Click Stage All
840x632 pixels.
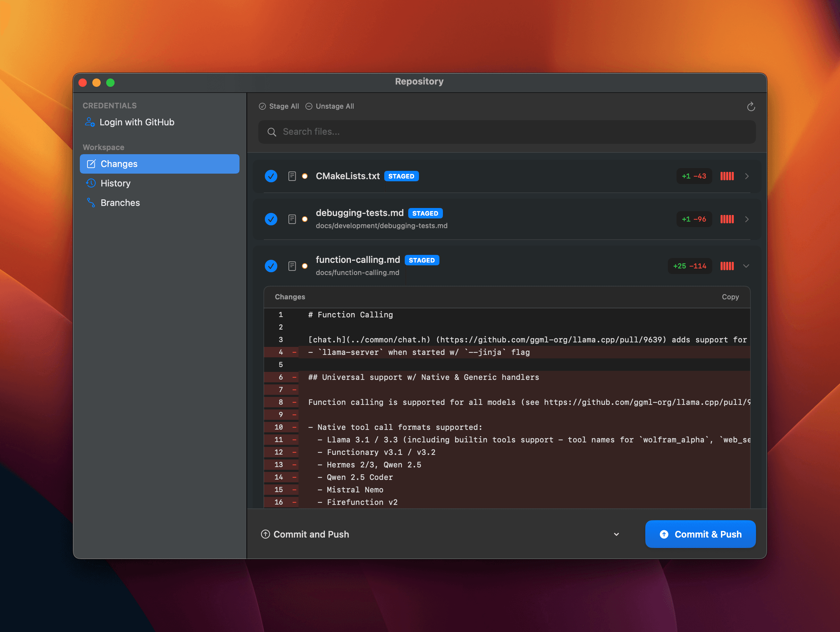[279, 106]
